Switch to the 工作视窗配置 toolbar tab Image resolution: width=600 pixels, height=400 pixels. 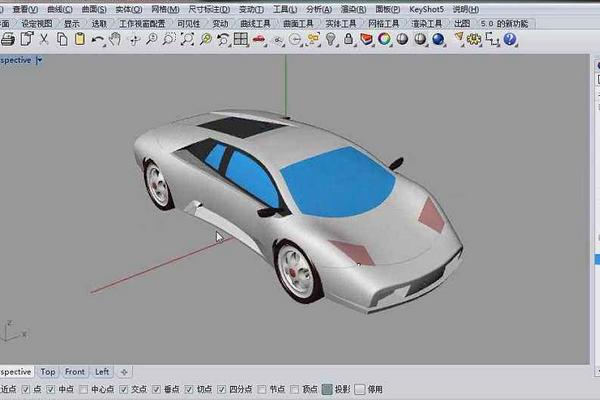(142, 24)
